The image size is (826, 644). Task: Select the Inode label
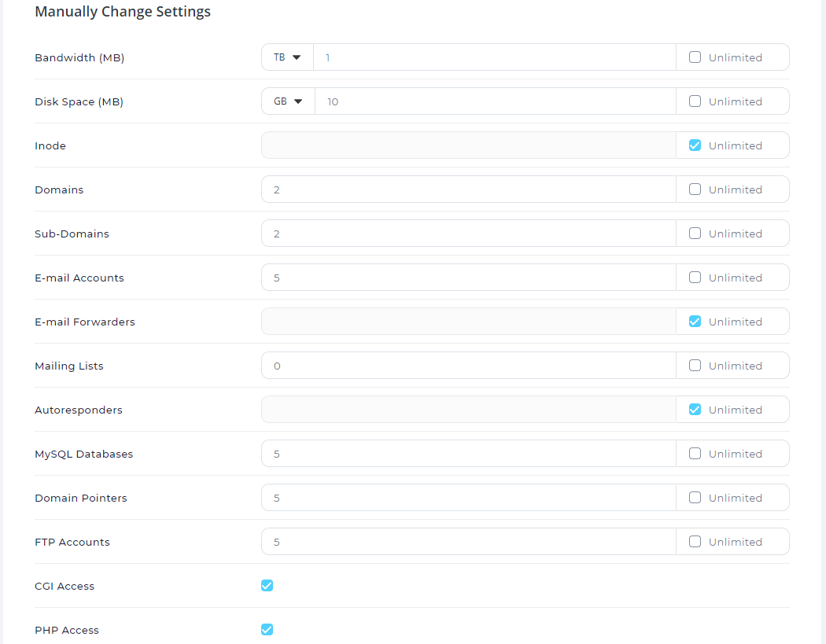point(50,145)
